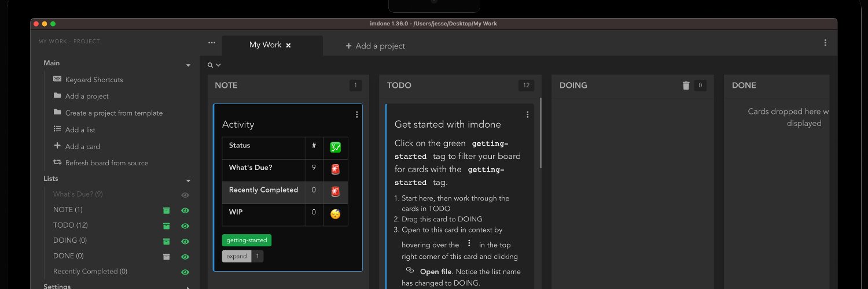Select the Activity card title
Screen dimensions: 868x289
tap(238, 124)
